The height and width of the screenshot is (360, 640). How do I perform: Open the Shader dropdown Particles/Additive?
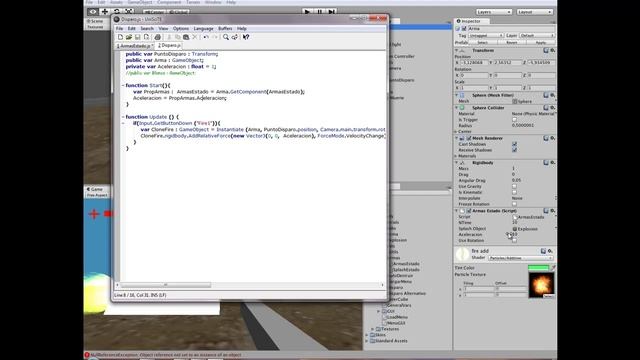(x=520, y=258)
